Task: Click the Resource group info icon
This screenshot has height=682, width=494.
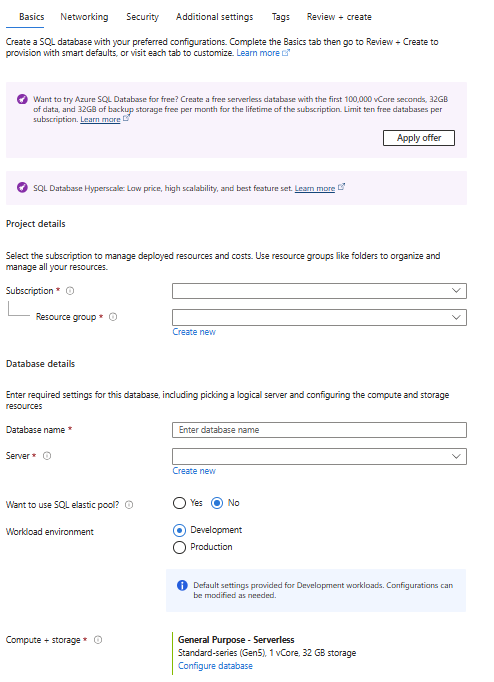Action: coord(113,317)
